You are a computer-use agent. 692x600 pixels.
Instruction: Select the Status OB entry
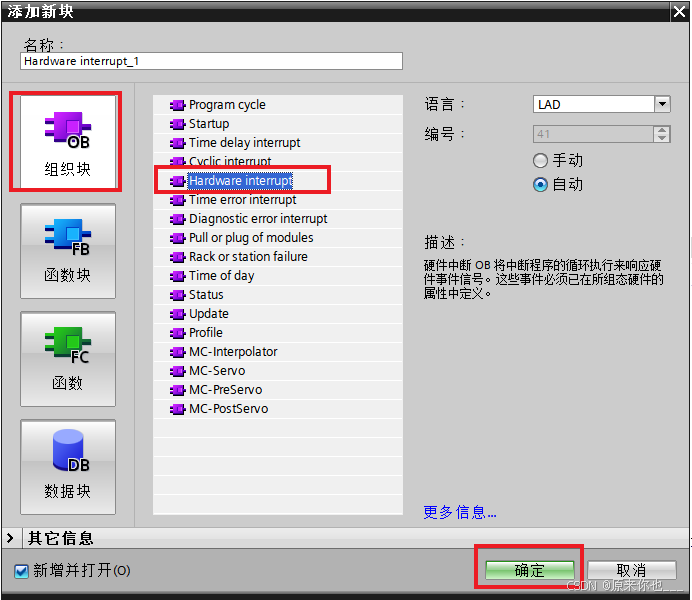(206, 295)
